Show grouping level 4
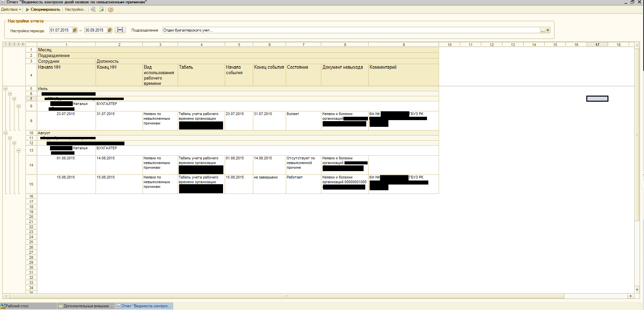Viewport: 644px width, 310px height. [18, 44]
